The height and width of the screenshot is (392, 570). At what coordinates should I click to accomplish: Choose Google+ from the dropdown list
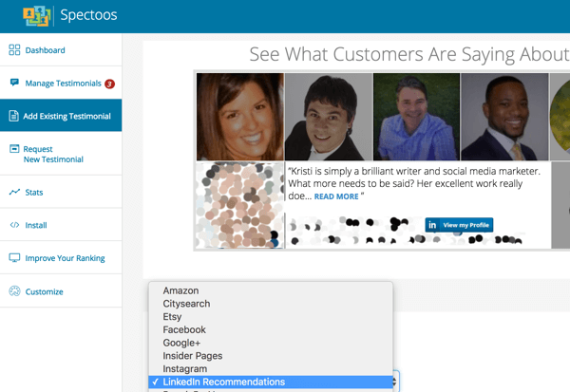tap(271, 343)
